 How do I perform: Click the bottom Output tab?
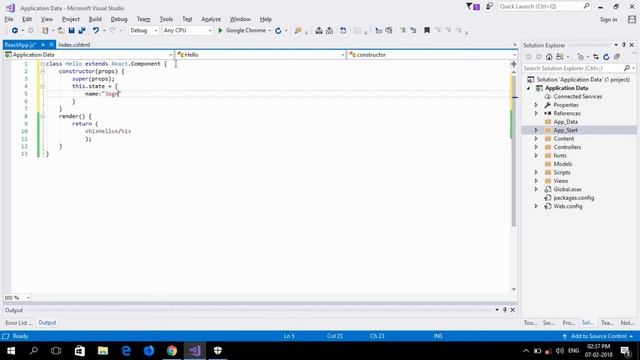(x=47, y=323)
